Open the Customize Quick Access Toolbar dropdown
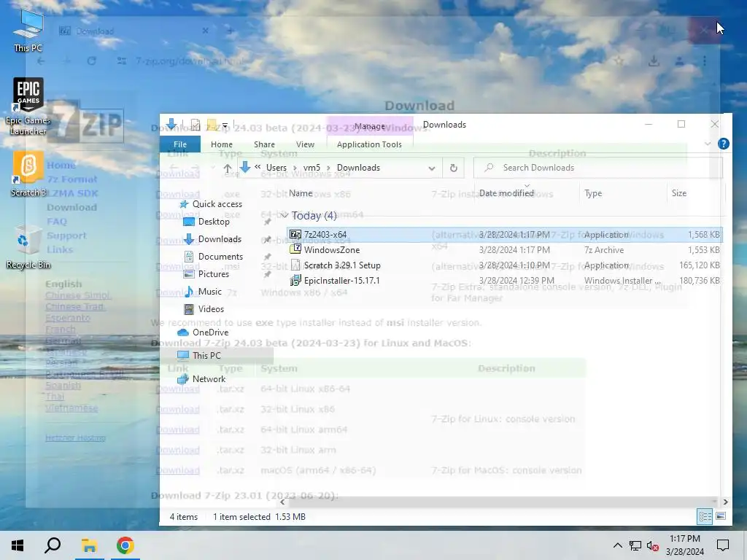 (x=225, y=125)
